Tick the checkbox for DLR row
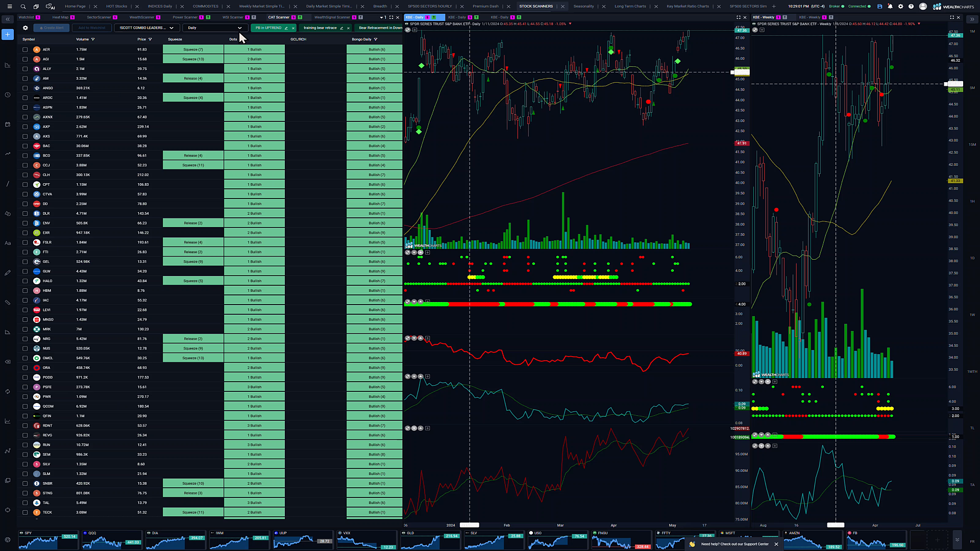The image size is (980, 551). pyautogui.click(x=25, y=213)
